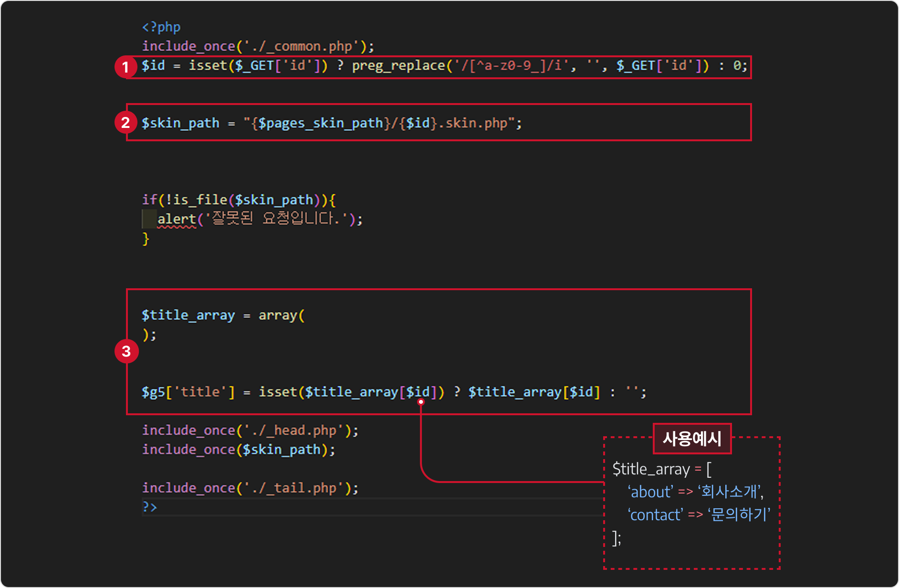Click the include_once($skin_path) line
Image resolution: width=899 pixels, height=588 pixels.
(239, 450)
